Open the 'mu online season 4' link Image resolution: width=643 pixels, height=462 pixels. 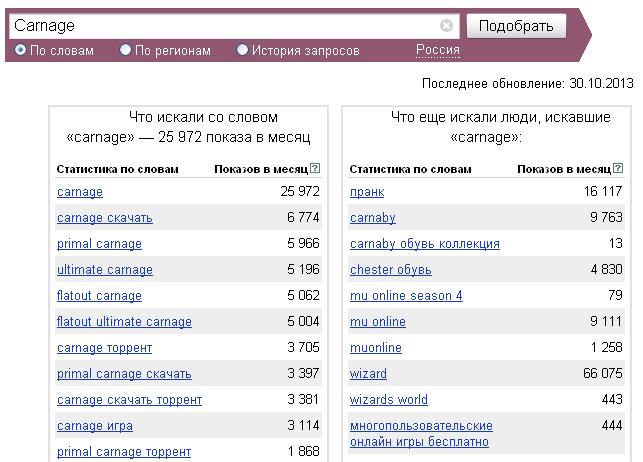pos(406,296)
